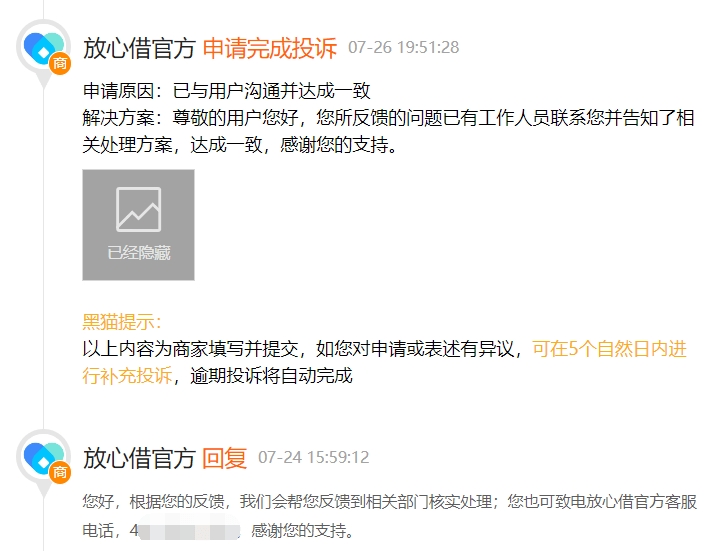Click the picture placeholder icon above 已经隐藏
The width and height of the screenshot is (715, 551).
(x=139, y=209)
